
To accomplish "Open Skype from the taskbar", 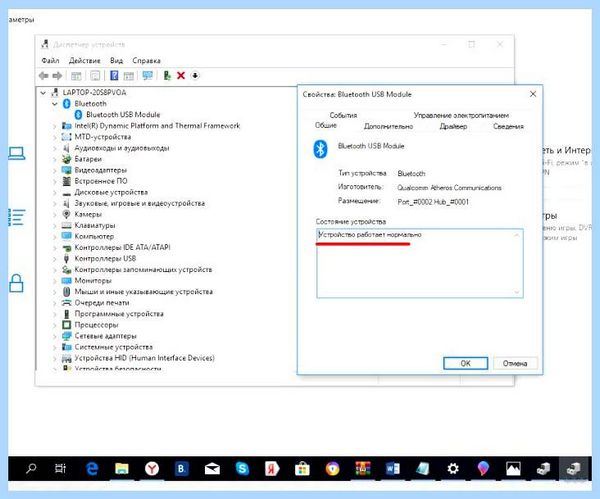I will click(242, 468).
